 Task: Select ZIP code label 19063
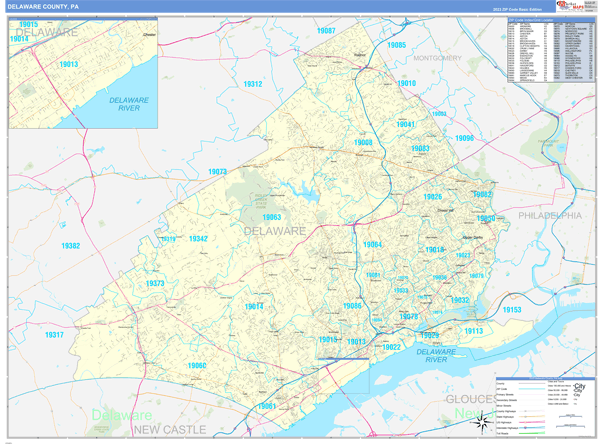tap(272, 217)
